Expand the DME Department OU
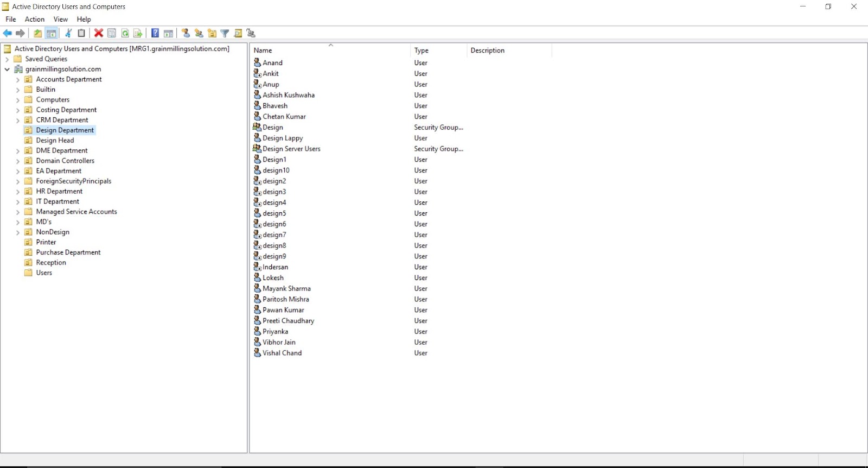 point(18,151)
